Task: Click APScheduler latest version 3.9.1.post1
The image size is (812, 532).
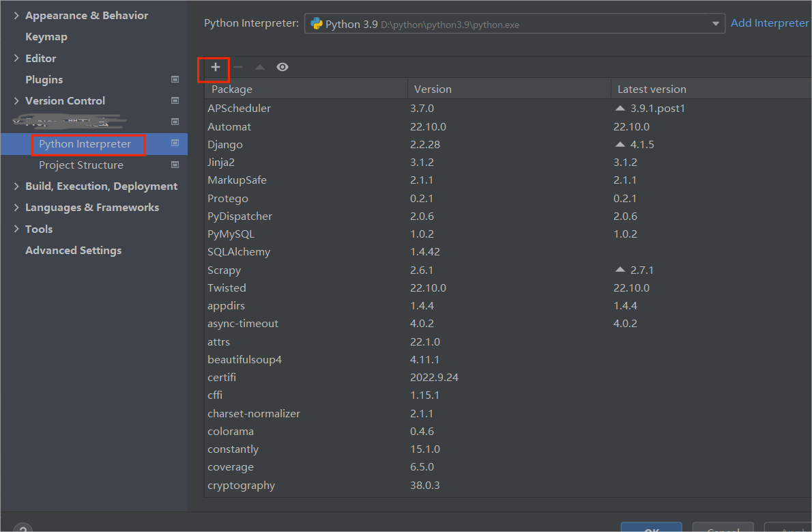Action: (x=657, y=109)
